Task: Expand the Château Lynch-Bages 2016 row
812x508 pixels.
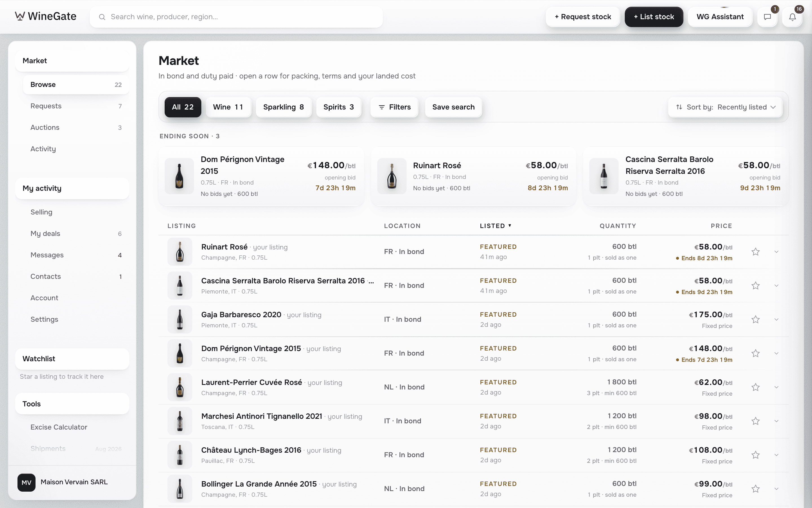Action: coord(776,455)
